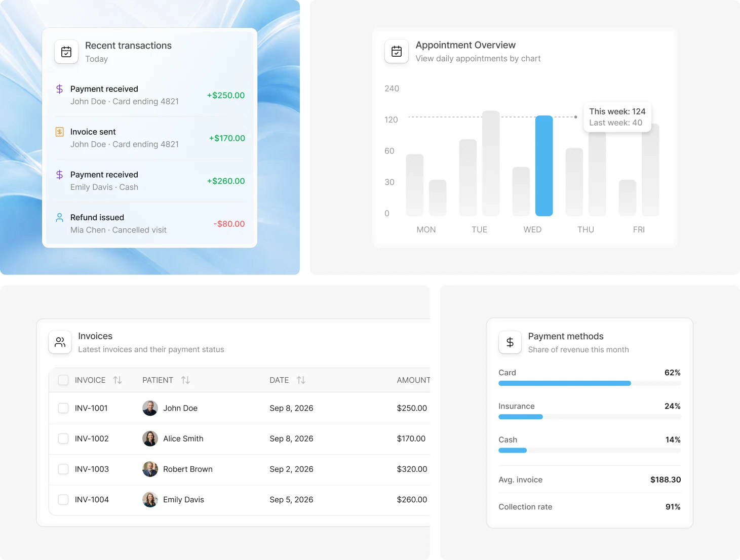
Task: Click the highlighted blue WED bar
Action: click(544, 166)
